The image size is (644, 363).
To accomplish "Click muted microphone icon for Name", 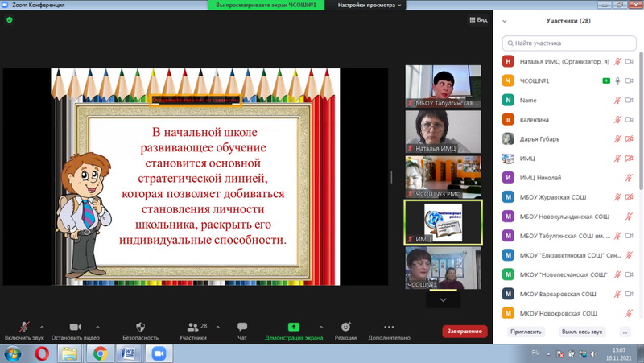I will pos(617,100).
